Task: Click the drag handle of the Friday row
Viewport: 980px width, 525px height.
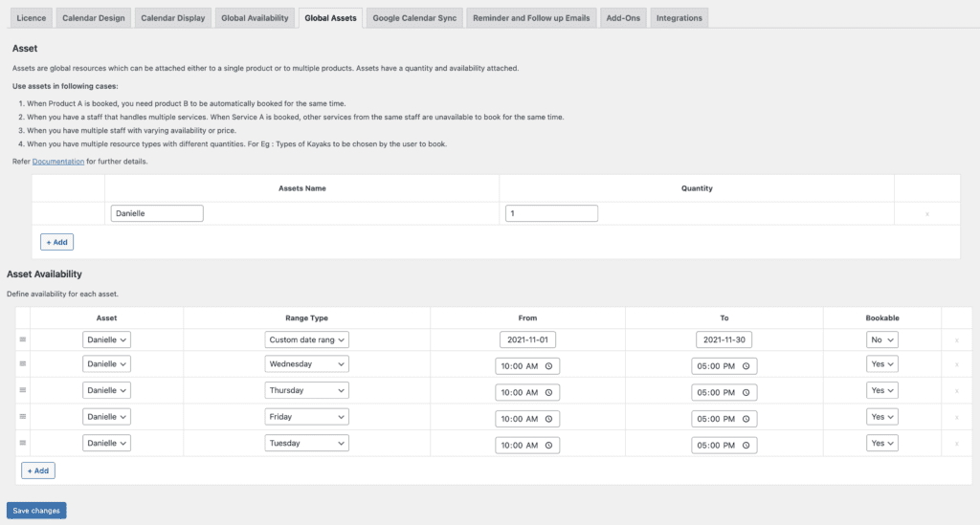Action: click(23, 416)
